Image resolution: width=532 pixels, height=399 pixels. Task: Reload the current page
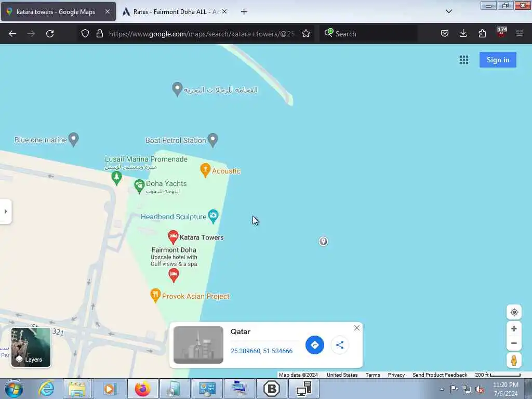pyautogui.click(x=50, y=34)
